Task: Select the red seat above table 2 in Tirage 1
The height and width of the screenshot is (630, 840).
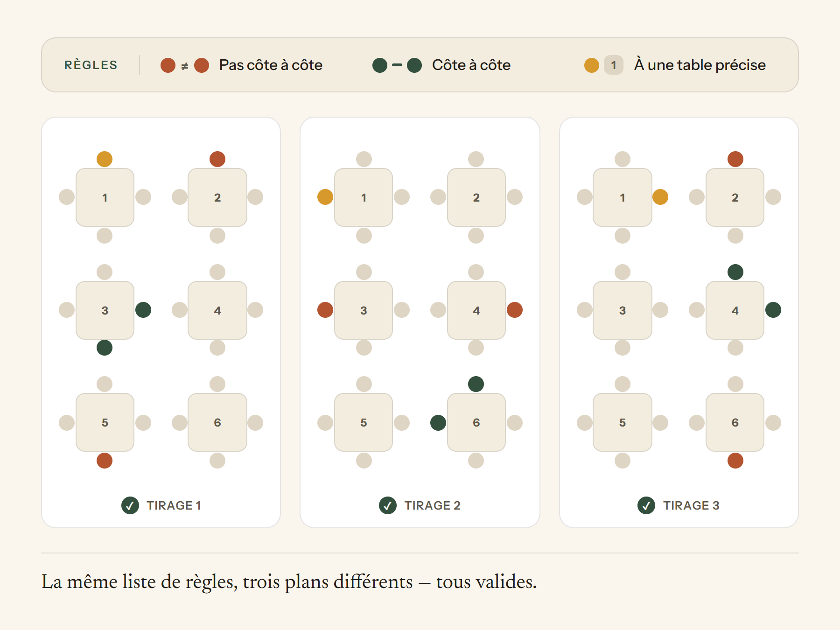Action: pos(217,159)
